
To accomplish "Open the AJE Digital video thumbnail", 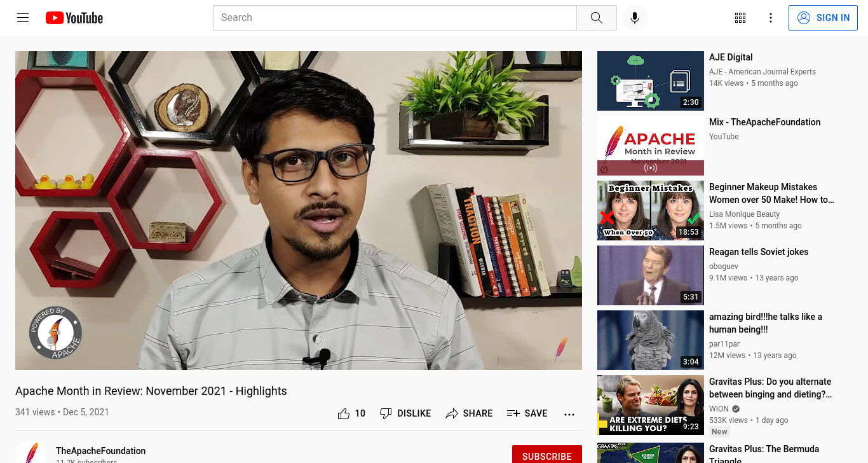I will [x=651, y=81].
